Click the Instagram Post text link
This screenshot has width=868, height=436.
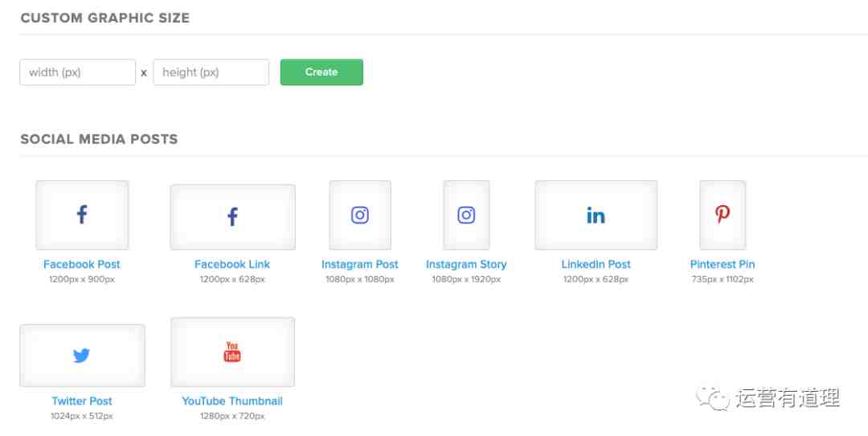360,265
